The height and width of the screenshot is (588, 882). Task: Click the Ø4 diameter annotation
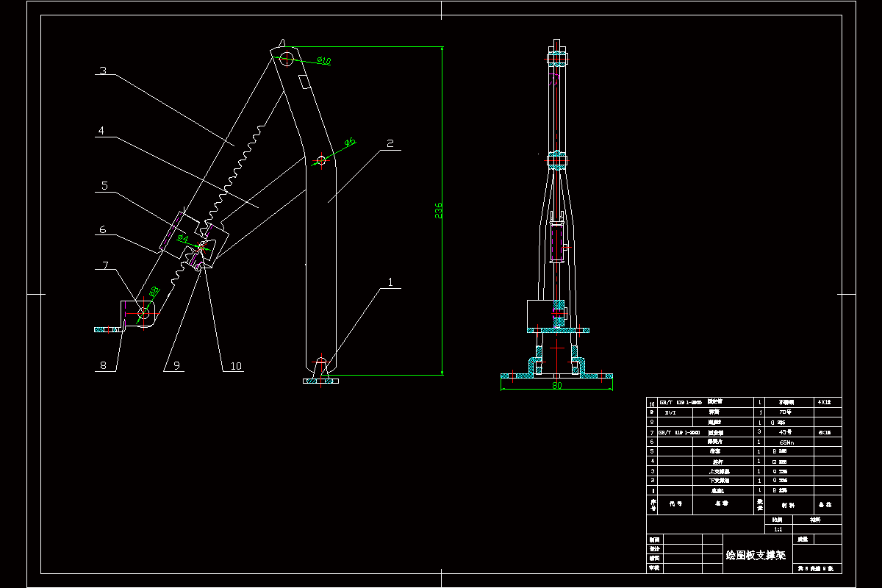tap(182, 239)
